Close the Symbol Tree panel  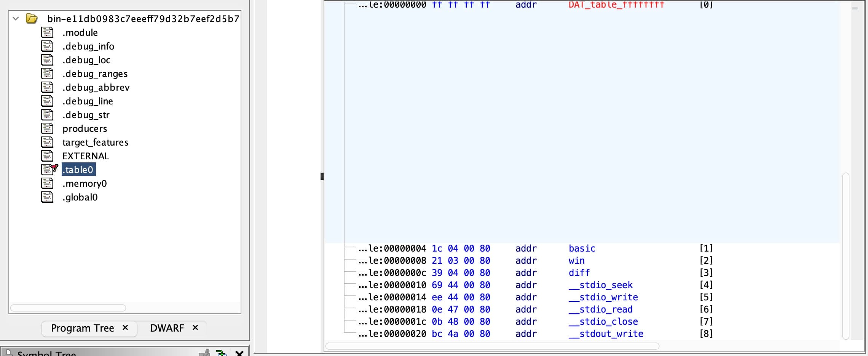(239, 353)
